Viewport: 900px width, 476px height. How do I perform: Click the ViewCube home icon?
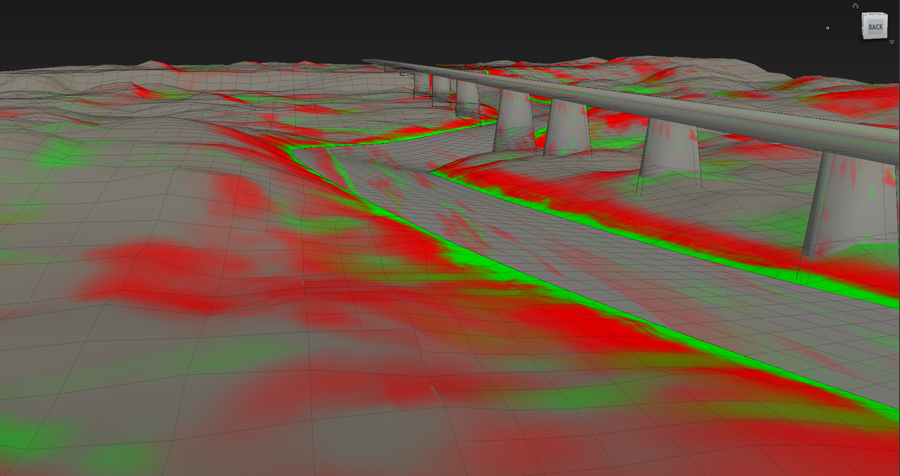[855, 6]
